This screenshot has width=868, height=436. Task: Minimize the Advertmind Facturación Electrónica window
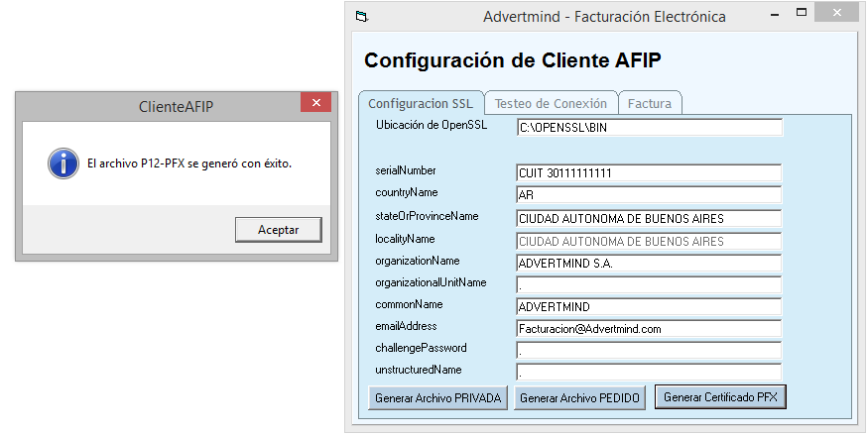pos(775,14)
